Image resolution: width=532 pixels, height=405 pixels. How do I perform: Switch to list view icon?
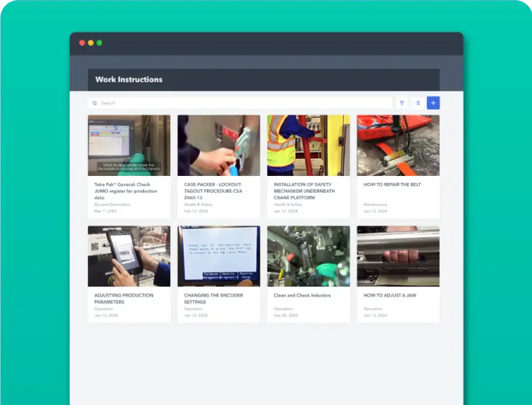[x=418, y=103]
